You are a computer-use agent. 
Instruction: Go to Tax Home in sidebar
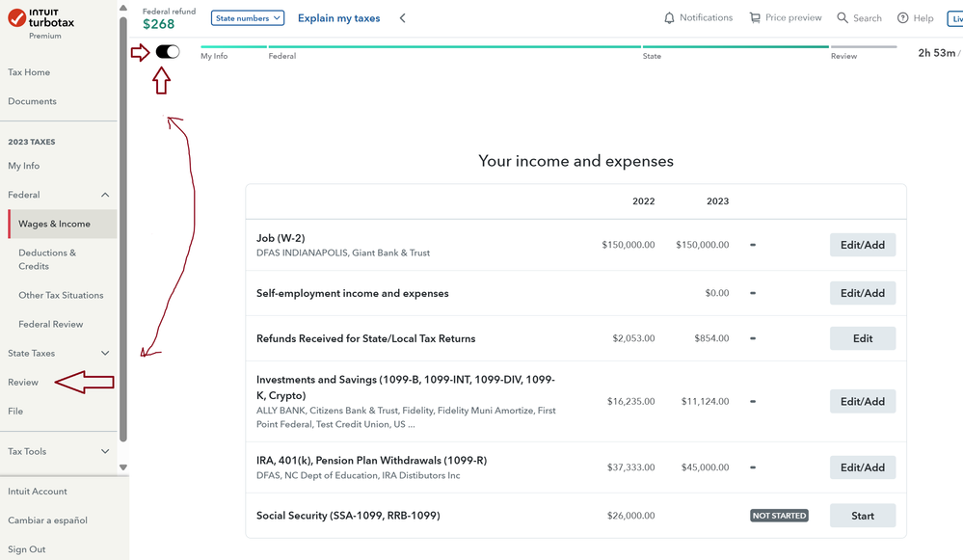point(29,72)
